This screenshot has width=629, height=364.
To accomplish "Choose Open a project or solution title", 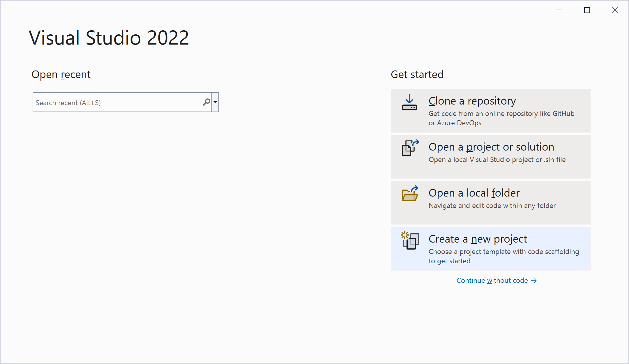I will tap(491, 147).
